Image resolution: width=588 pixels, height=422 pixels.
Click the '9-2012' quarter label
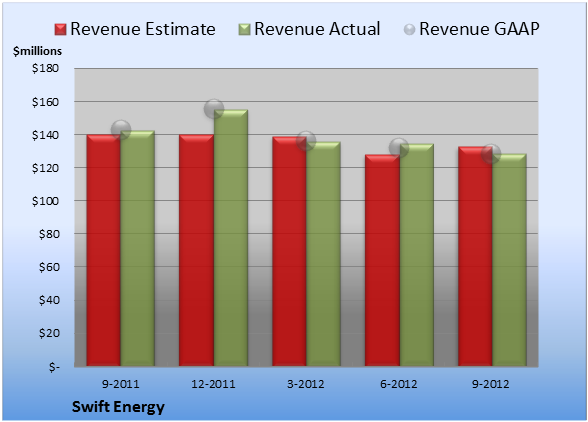[x=491, y=384]
